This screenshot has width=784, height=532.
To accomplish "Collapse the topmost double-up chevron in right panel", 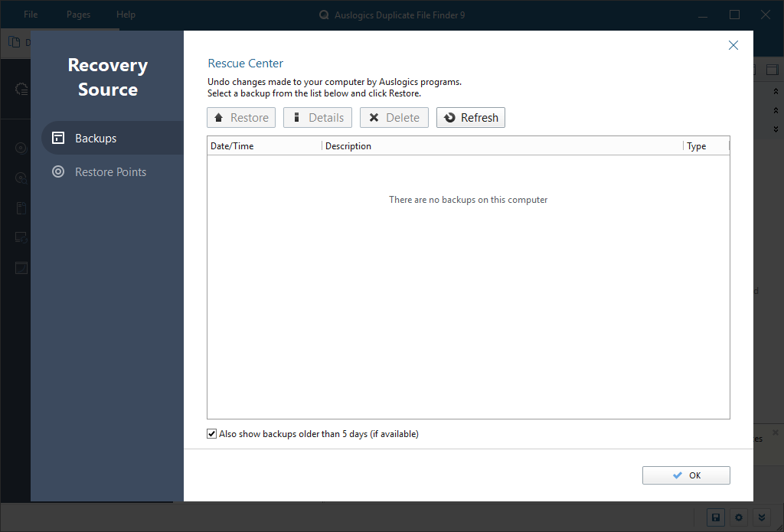I will (x=776, y=91).
